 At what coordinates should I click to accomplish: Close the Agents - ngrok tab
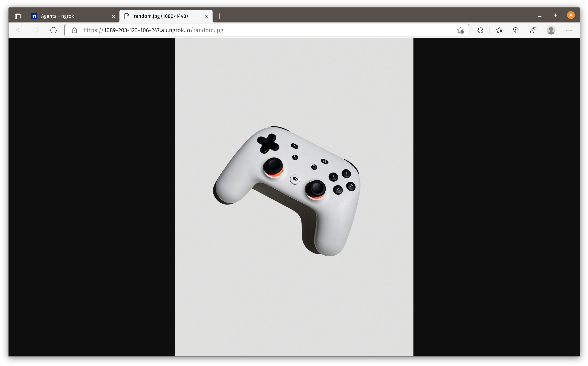pyautogui.click(x=113, y=16)
